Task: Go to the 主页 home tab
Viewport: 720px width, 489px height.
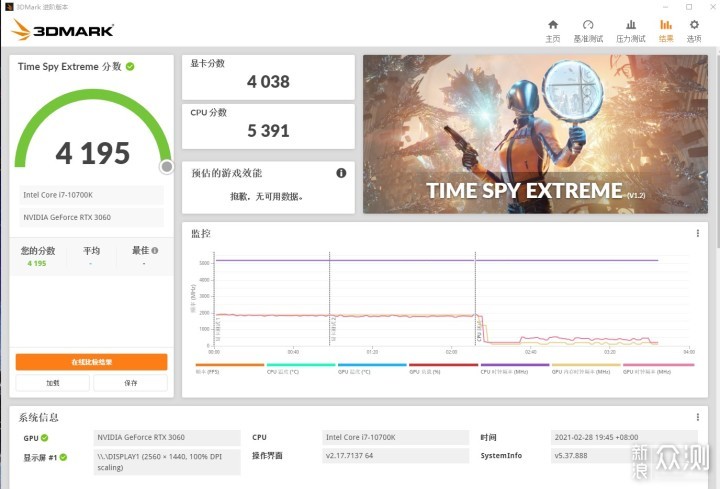Action: 553,31
